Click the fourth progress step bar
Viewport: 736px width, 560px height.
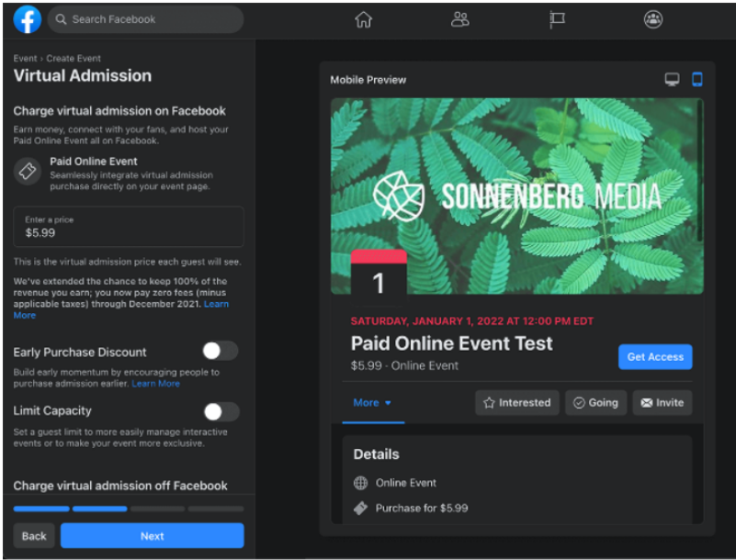(x=216, y=509)
